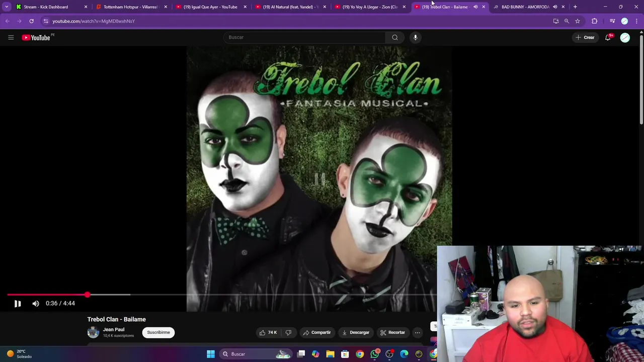Open the Chrome three-dot menu
This screenshot has height=362, width=644.
tap(637, 21)
